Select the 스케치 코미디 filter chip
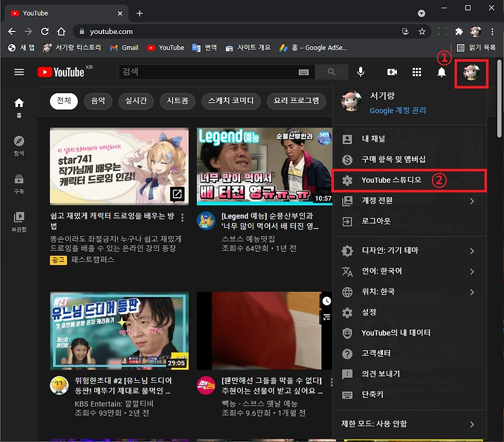Viewport: 504px width, 442px height. coord(231,101)
